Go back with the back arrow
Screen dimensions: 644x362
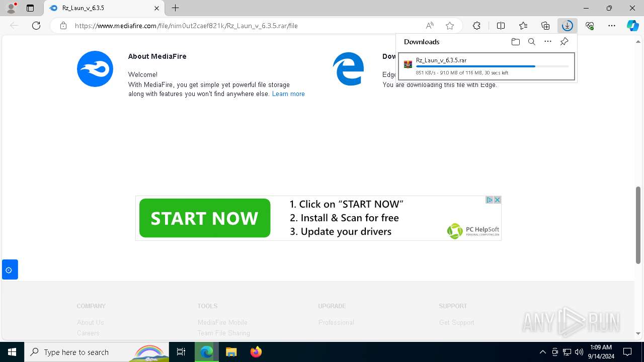pos(14,26)
